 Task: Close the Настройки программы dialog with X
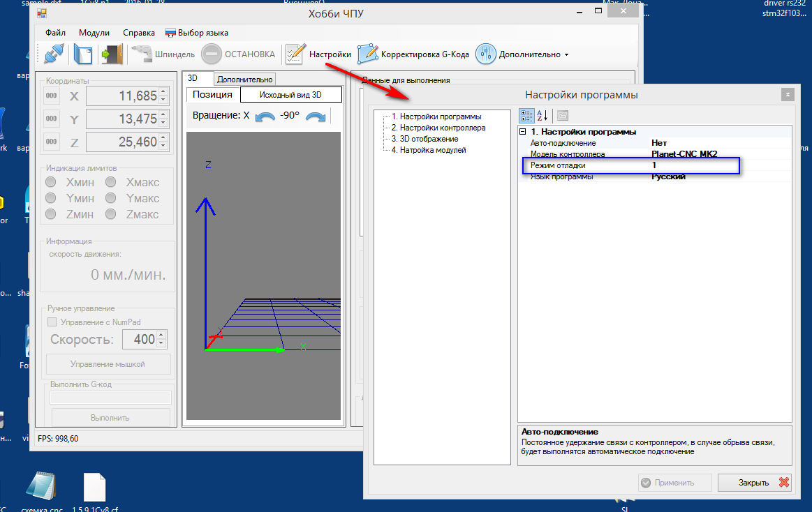point(787,95)
